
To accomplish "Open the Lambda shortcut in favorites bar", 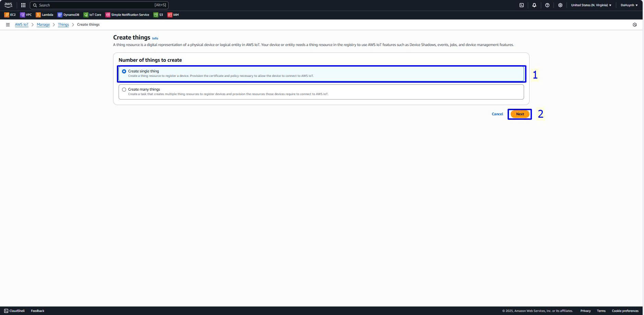I will (x=45, y=15).
